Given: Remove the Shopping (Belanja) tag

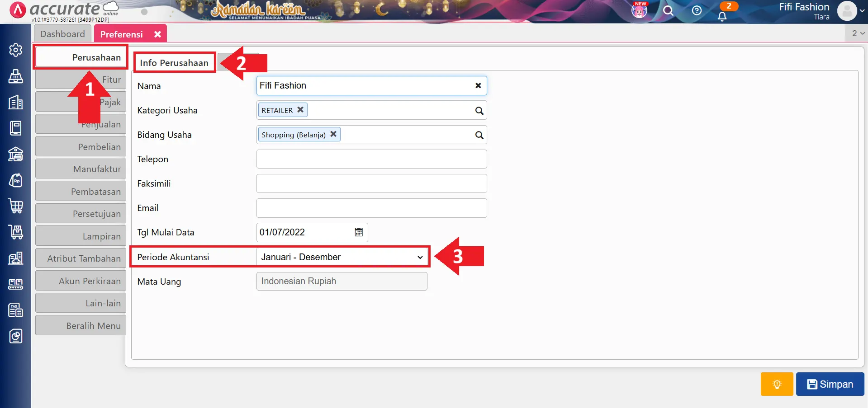Looking at the screenshot, I should point(333,134).
